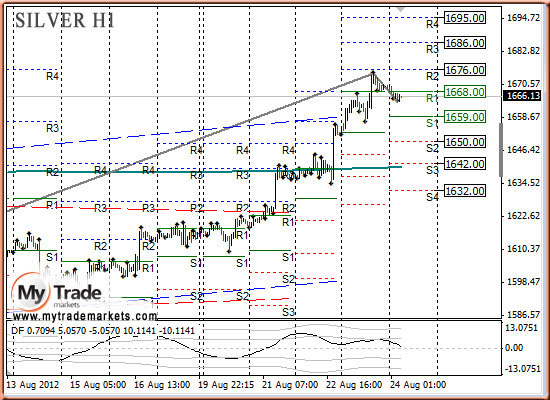Viewport: 550px width, 400px height.
Task: Click the 1658.67 price axis value
Action: pyautogui.click(x=524, y=116)
